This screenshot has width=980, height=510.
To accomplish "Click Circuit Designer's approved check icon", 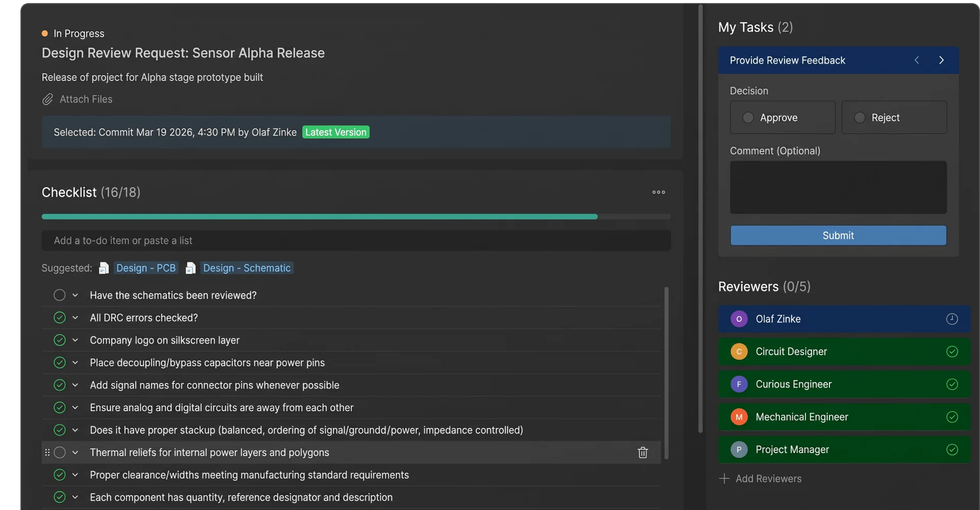I will click(952, 352).
